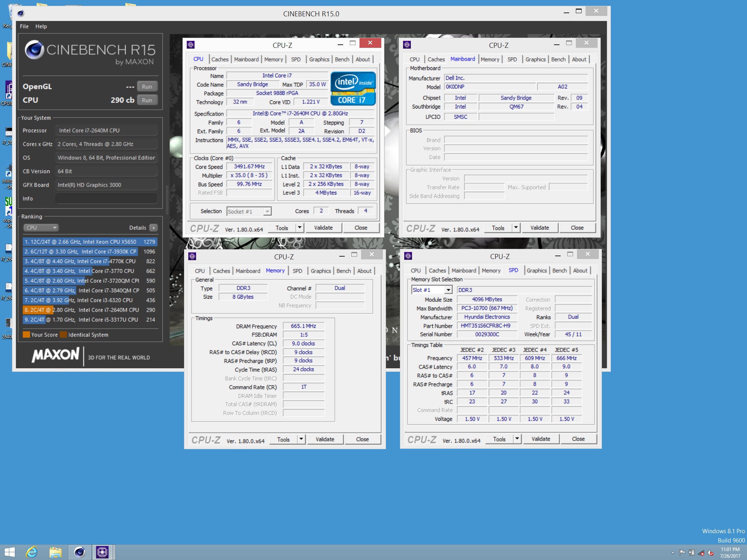
Task: Click the CPU-Z icon in top-left CPU window
Action: [191, 45]
